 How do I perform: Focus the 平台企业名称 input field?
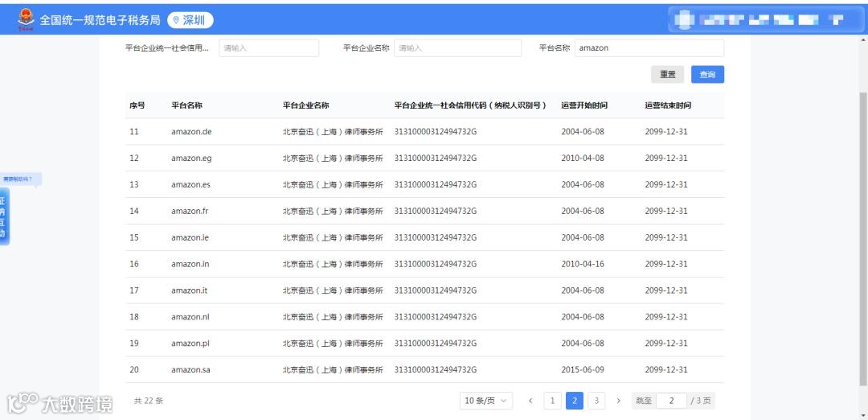[x=458, y=48]
